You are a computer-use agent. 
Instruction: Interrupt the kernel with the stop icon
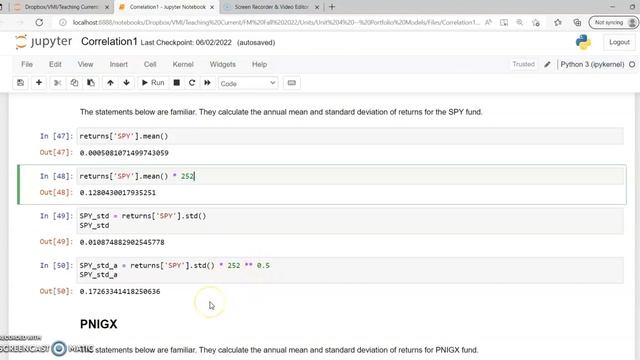pos(176,83)
